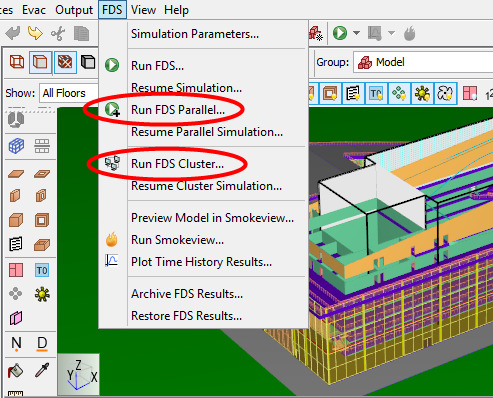This screenshot has height=398, width=493.
Task: Click Plot Time History Results entry
Action: (201, 262)
